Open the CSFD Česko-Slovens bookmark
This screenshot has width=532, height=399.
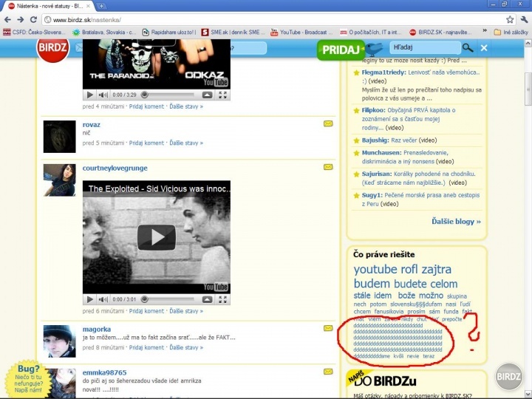click(x=33, y=33)
